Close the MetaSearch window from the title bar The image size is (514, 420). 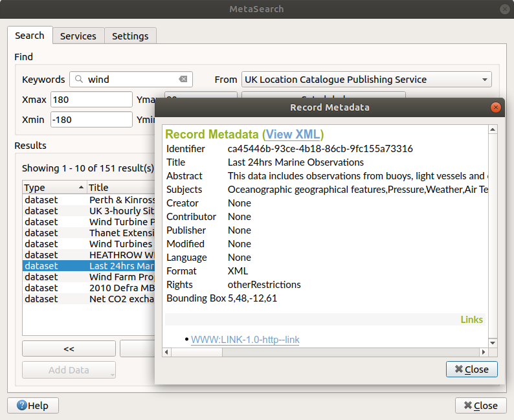(x=504, y=9)
